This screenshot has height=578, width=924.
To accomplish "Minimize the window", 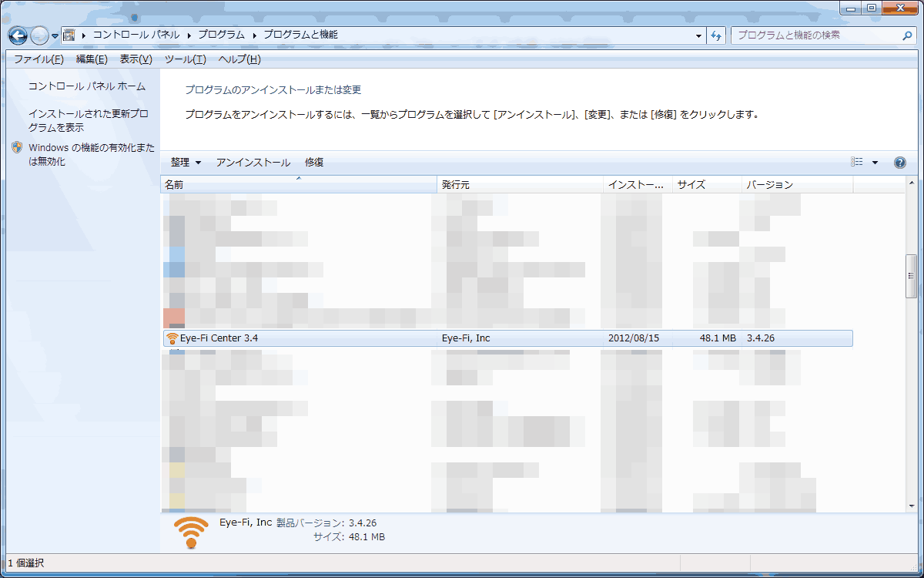I will click(x=849, y=8).
